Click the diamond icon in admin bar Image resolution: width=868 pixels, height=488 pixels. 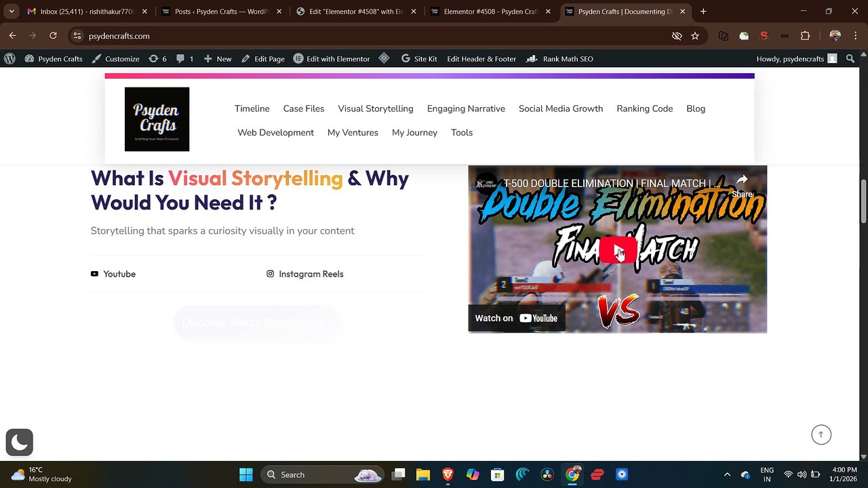(x=384, y=59)
